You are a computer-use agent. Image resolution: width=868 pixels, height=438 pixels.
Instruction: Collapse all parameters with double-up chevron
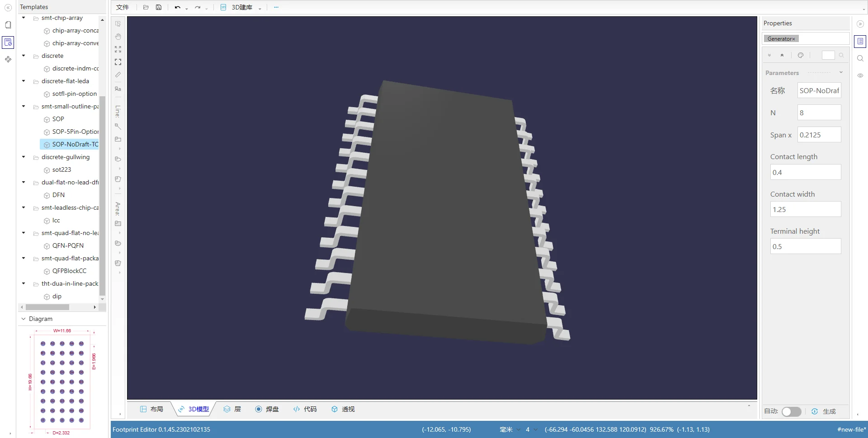point(782,55)
